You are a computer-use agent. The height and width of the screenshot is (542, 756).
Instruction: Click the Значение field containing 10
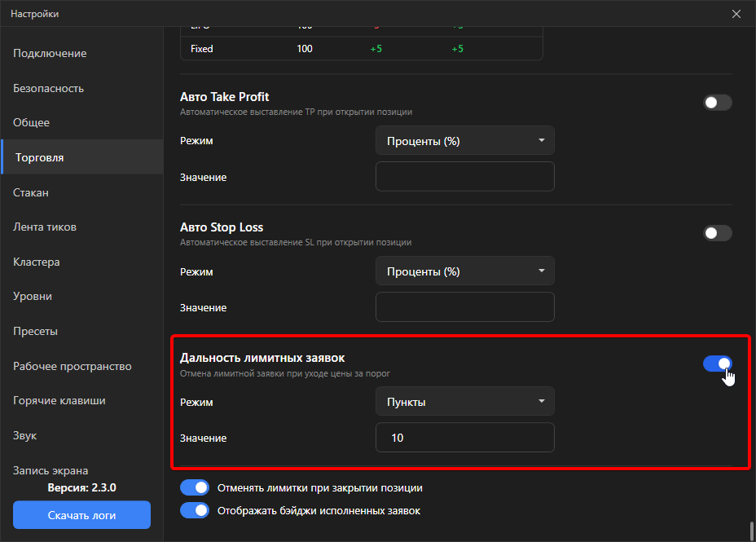click(465, 438)
